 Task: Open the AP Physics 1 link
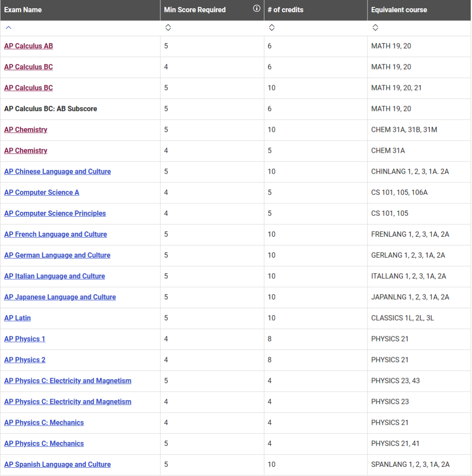[x=24, y=339]
